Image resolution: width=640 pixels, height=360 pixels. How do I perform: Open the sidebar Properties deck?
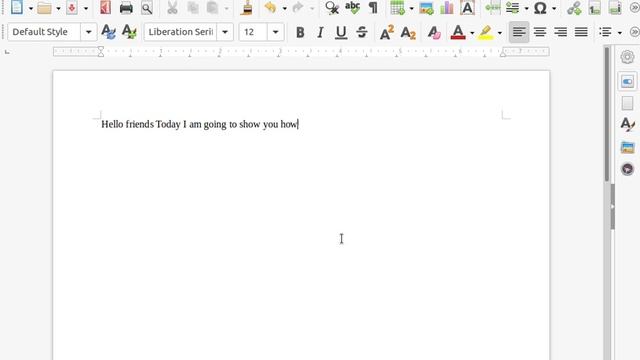point(627,81)
